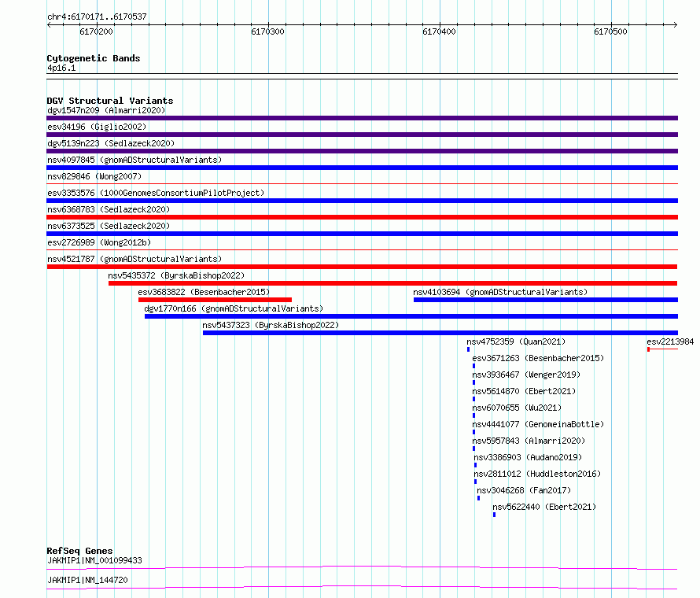
Task: Click the DGV Structural Variants track heading
Action: 110,101
